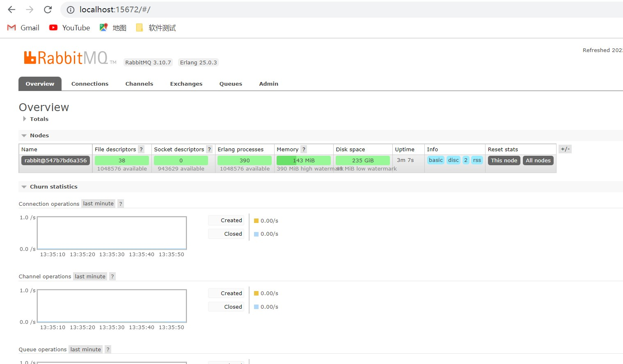Click the 943629 available text
The image size is (623, 364).
click(x=181, y=168)
